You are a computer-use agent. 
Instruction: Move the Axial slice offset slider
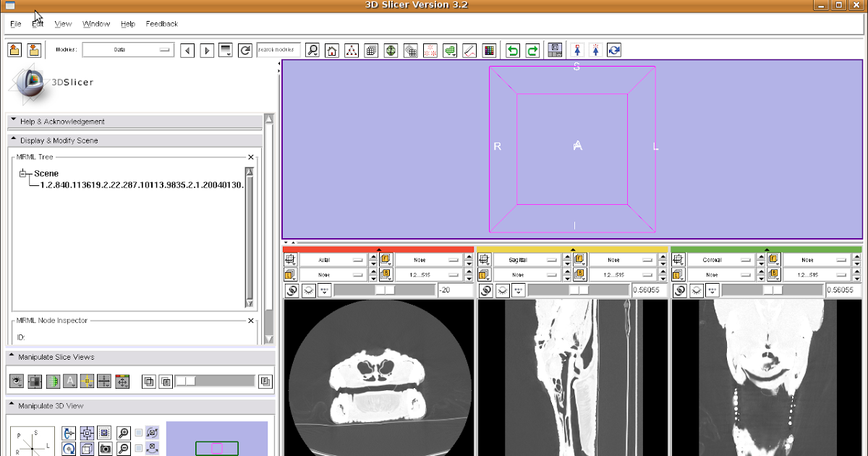[384, 290]
